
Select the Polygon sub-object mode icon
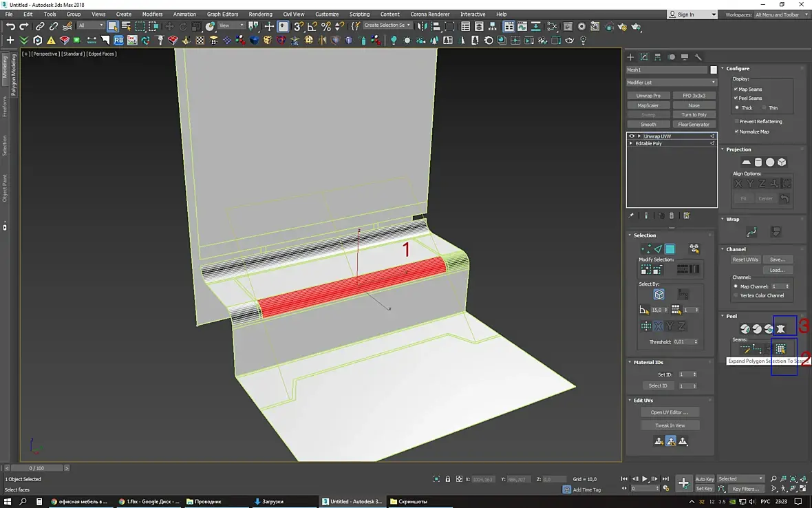pos(670,249)
